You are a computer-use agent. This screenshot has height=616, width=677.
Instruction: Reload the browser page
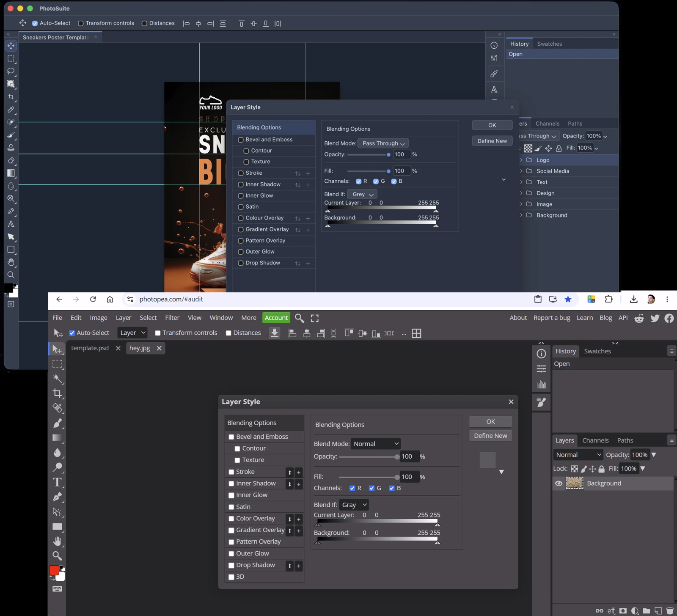pos(93,299)
